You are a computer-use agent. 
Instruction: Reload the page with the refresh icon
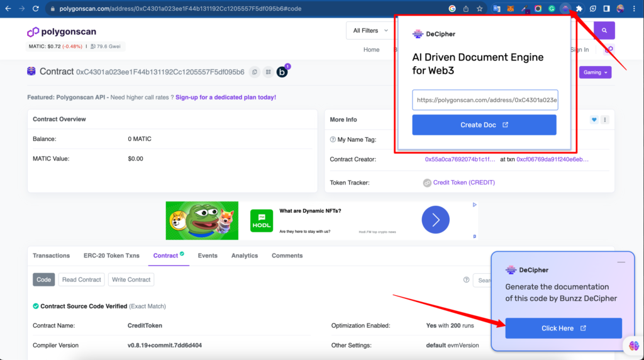(36, 9)
